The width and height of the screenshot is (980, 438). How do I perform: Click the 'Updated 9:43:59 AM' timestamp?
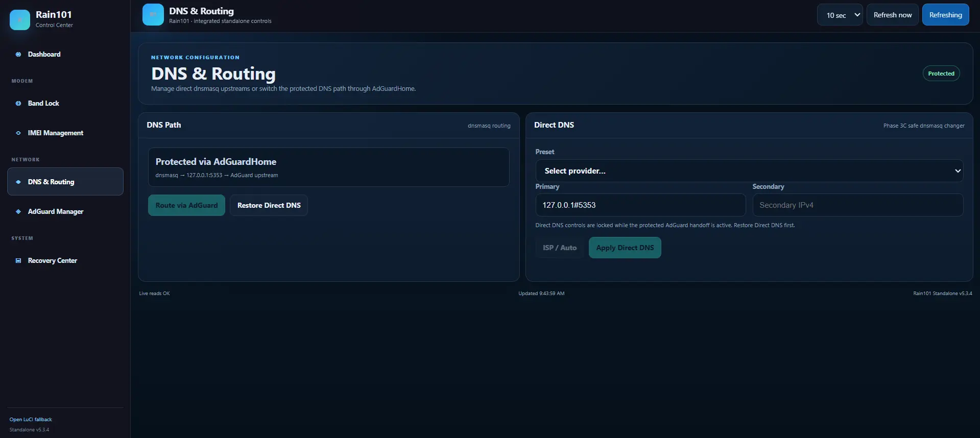pos(541,294)
